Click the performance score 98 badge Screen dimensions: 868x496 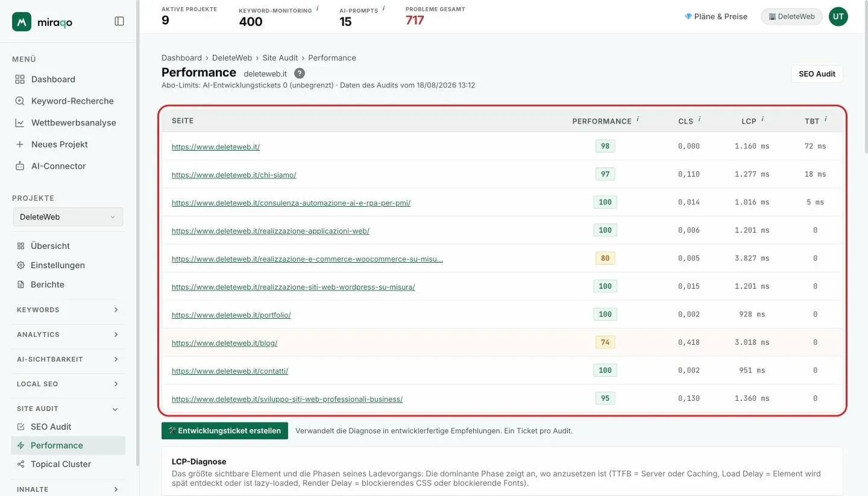click(x=605, y=146)
